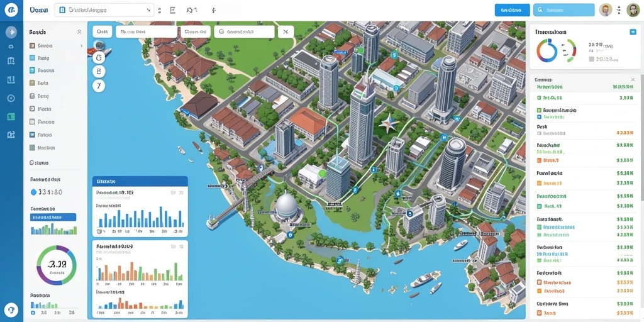Open the columns icon in the left rail
644x322 pixels.
pos(11,80)
